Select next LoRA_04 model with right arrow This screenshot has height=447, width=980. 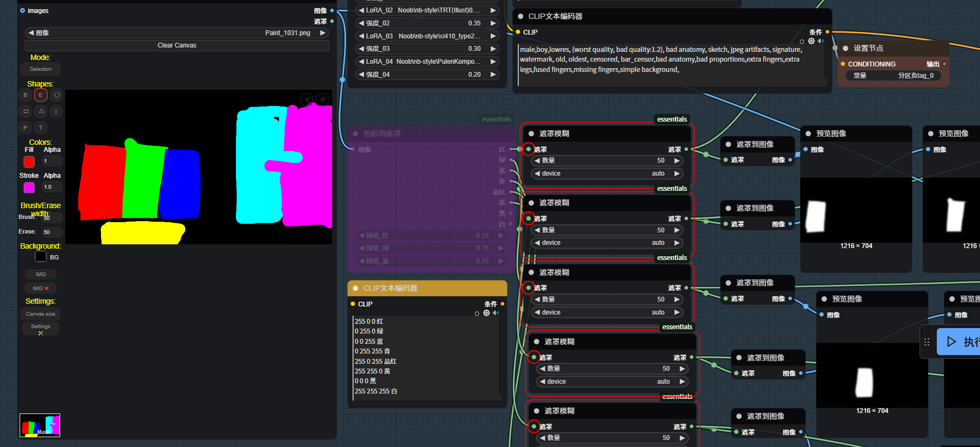tap(493, 62)
